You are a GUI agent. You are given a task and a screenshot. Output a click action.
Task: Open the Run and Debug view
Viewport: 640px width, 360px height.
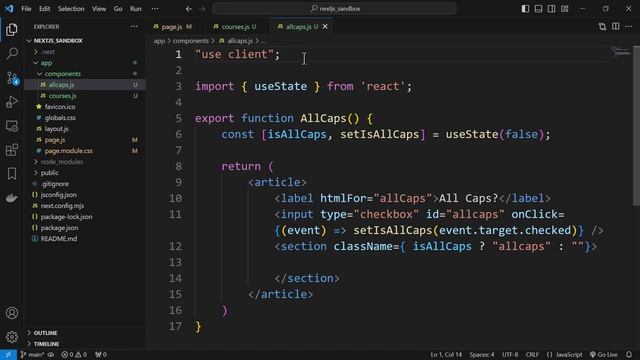coord(12,102)
